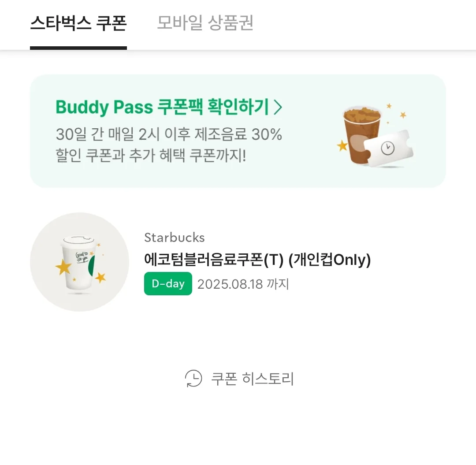Click the black underline beneath 스타벅스 쿠폰
Screen dimensions: 476x465
pos(78,48)
